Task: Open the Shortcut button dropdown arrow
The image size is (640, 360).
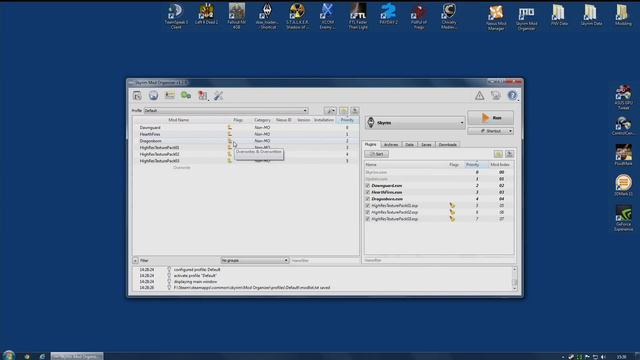Action: point(510,131)
